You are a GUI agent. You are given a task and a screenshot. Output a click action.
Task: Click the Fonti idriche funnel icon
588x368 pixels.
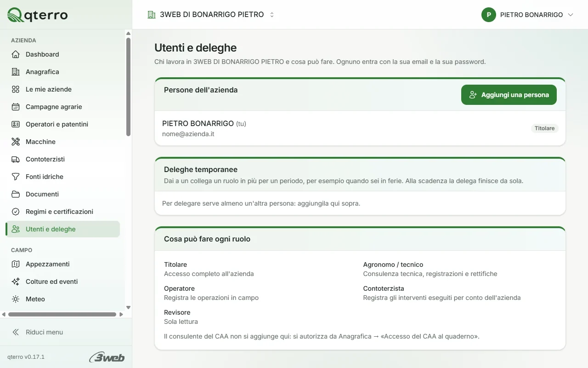(x=16, y=177)
